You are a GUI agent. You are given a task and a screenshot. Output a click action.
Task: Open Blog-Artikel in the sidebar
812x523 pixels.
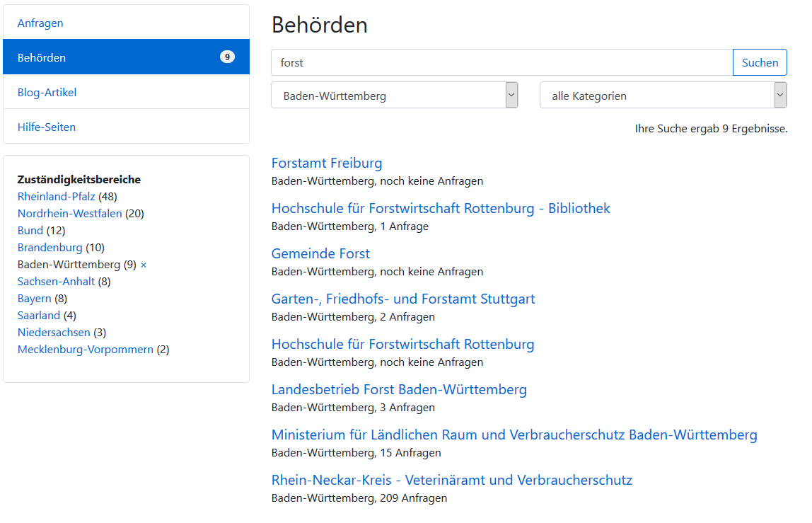pyautogui.click(x=126, y=92)
